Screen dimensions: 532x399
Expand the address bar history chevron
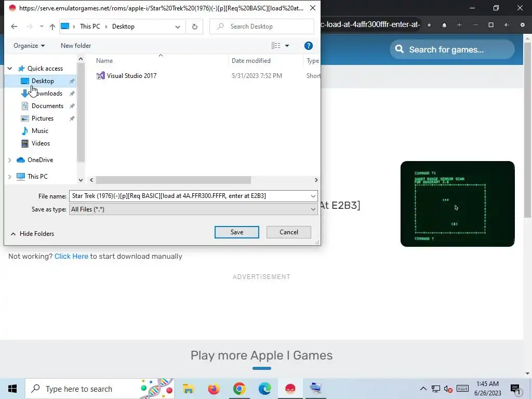tap(178, 26)
